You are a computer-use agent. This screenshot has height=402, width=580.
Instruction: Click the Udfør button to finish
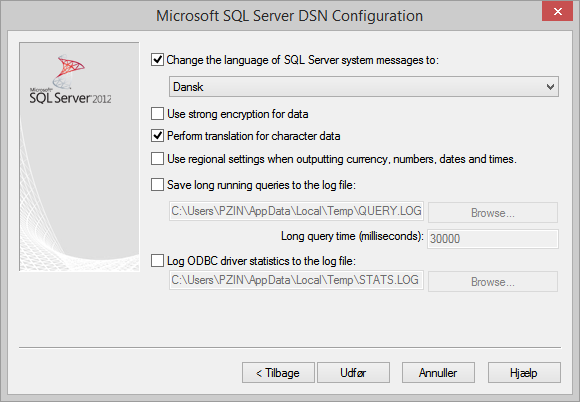point(353,372)
